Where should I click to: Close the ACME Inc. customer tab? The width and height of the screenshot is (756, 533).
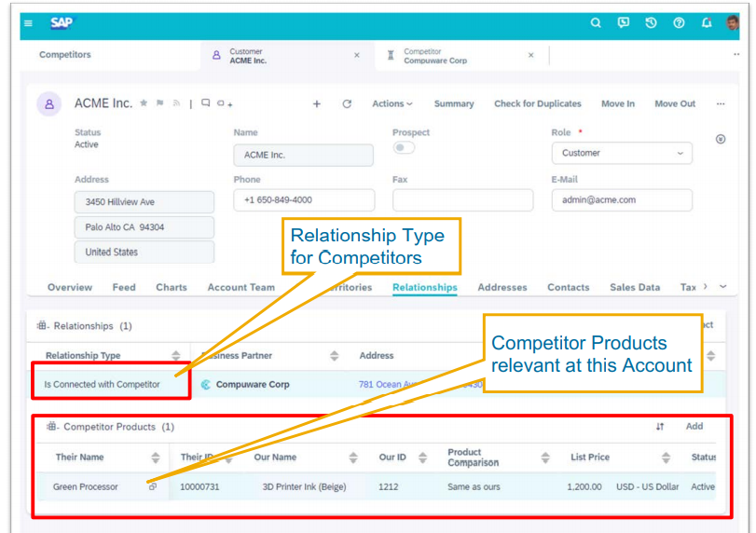coord(357,55)
